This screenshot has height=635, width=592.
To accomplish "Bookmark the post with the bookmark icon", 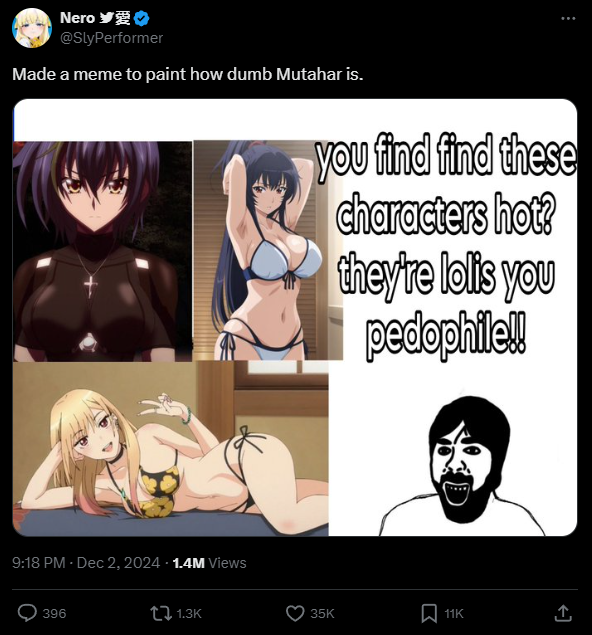I will [429, 613].
